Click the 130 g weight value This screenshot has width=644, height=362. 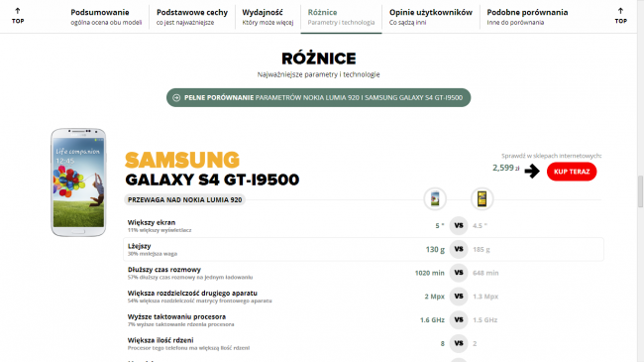(435, 249)
